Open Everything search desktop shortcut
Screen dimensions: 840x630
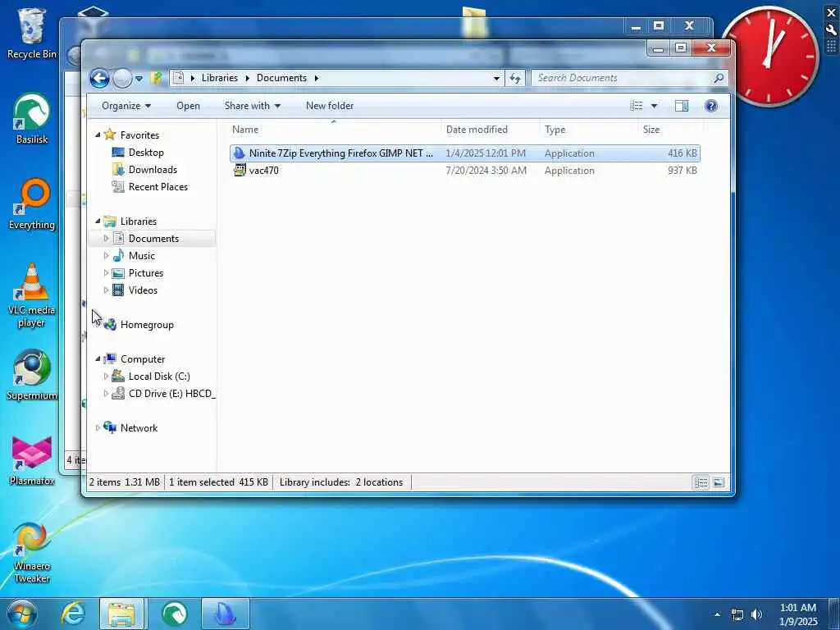(x=32, y=204)
